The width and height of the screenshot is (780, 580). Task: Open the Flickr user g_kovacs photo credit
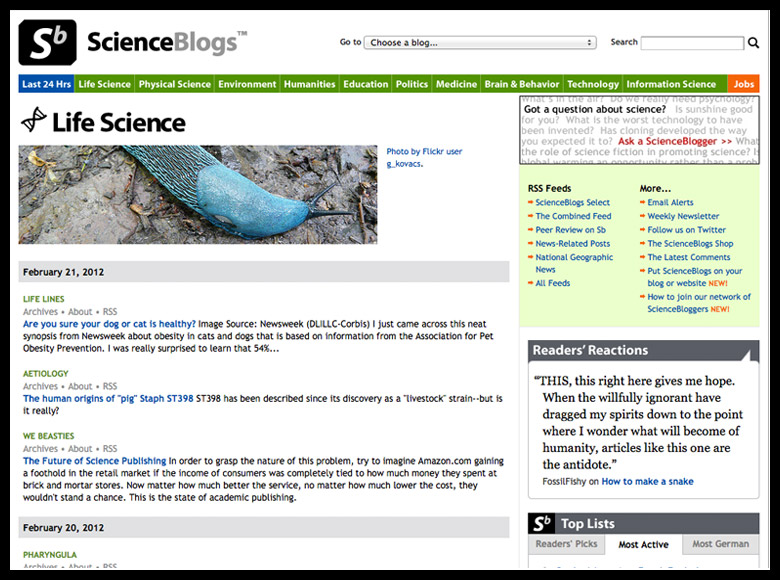click(x=423, y=157)
